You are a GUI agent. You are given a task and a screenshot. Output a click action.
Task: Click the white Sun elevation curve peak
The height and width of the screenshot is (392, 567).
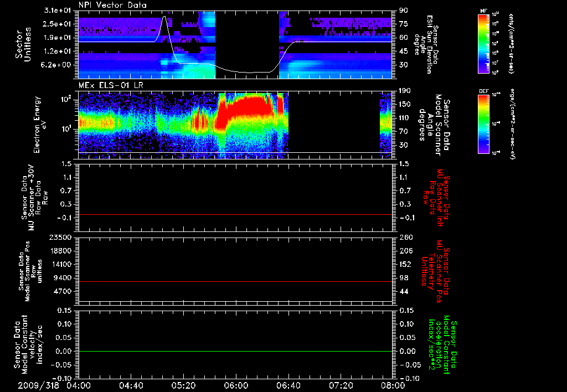(164, 17)
